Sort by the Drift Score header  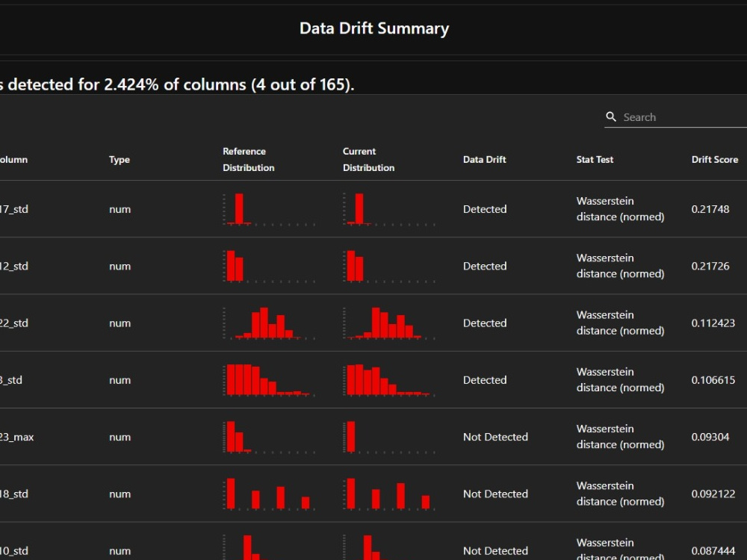715,160
